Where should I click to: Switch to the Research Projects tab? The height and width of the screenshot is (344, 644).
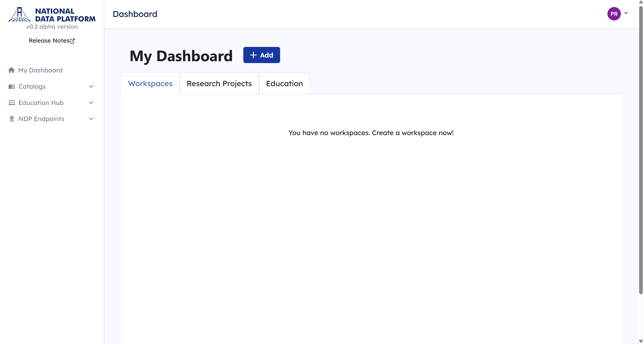(x=219, y=83)
